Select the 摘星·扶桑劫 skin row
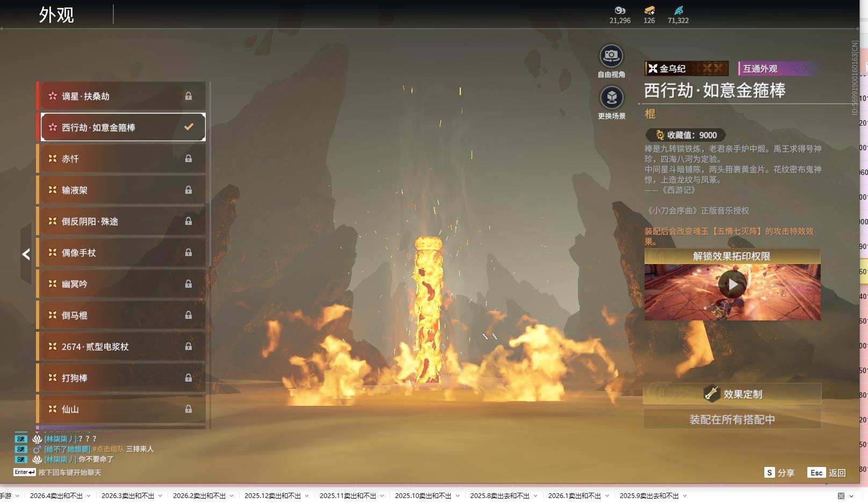Image resolution: width=868 pixels, height=504 pixels. coord(121,96)
